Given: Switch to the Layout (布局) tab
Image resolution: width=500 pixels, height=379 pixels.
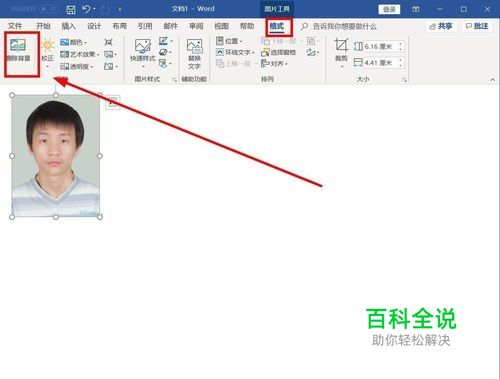Looking at the screenshot, I should (119, 26).
